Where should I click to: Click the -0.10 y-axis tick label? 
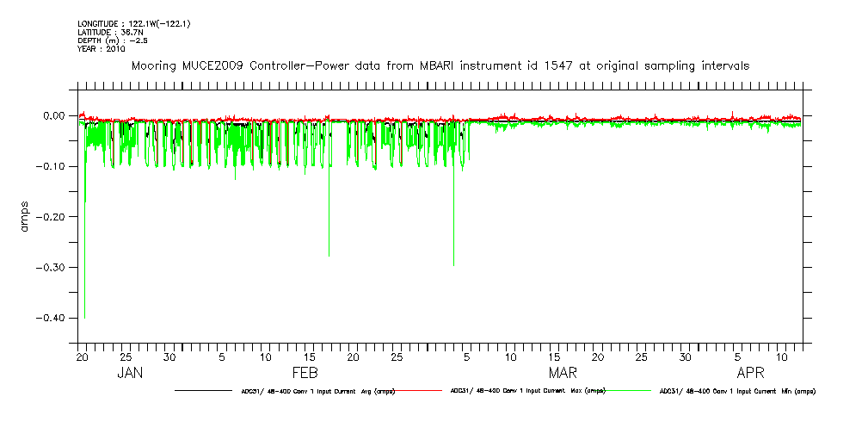pyautogui.click(x=52, y=166)
